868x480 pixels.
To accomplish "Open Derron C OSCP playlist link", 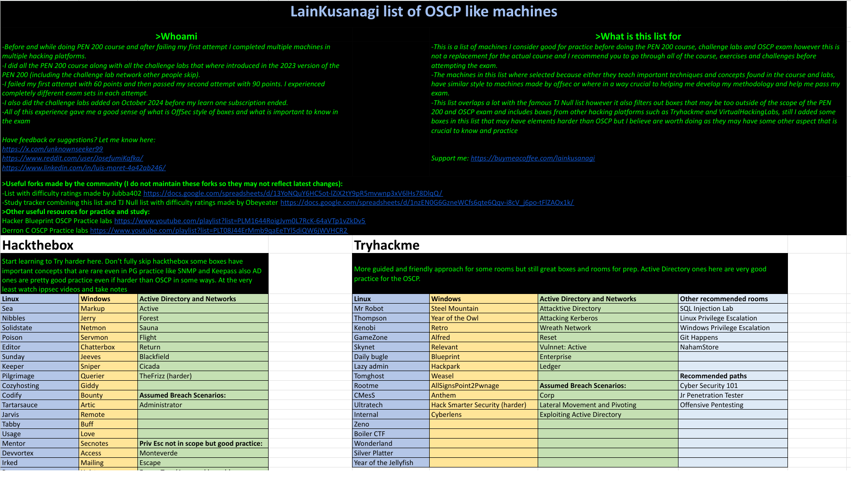I will coord(218,230).
